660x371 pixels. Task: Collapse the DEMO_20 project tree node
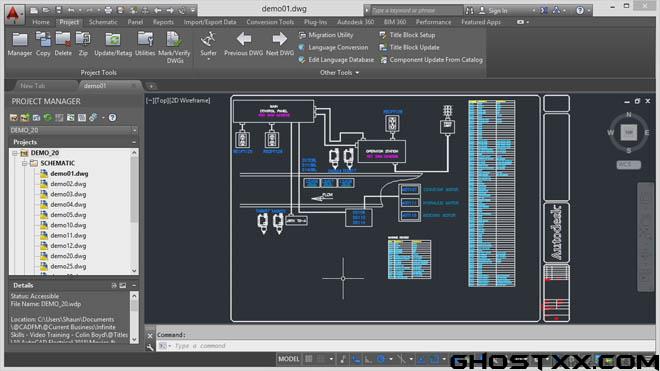click(15, 153)
